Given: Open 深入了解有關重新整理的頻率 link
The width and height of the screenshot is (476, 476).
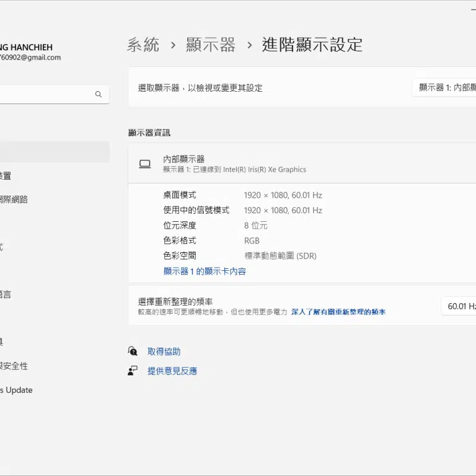Looking at the screenshot, I should 338,312.
